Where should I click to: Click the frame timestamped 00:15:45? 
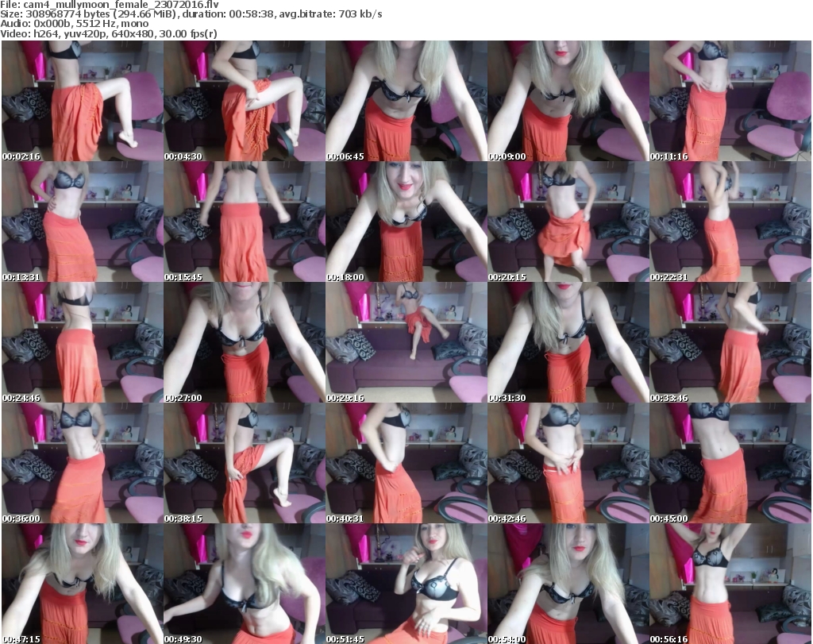pos(245,222)
